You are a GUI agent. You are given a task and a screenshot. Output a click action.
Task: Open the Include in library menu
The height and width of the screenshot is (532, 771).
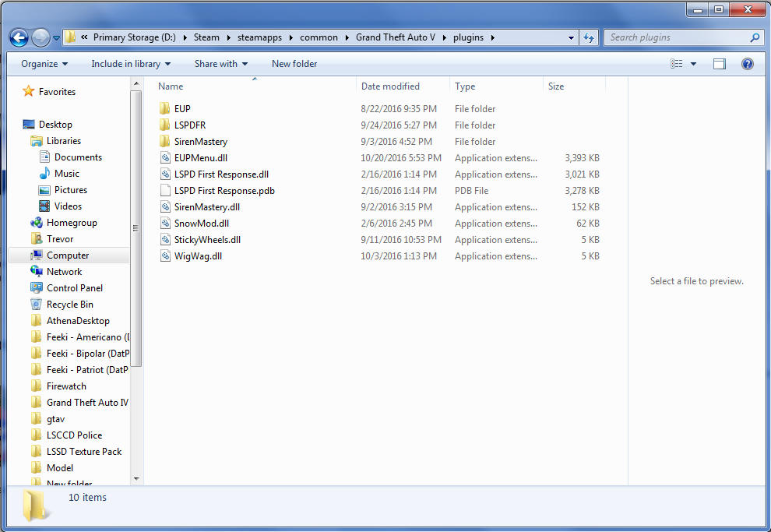[131, 64]
